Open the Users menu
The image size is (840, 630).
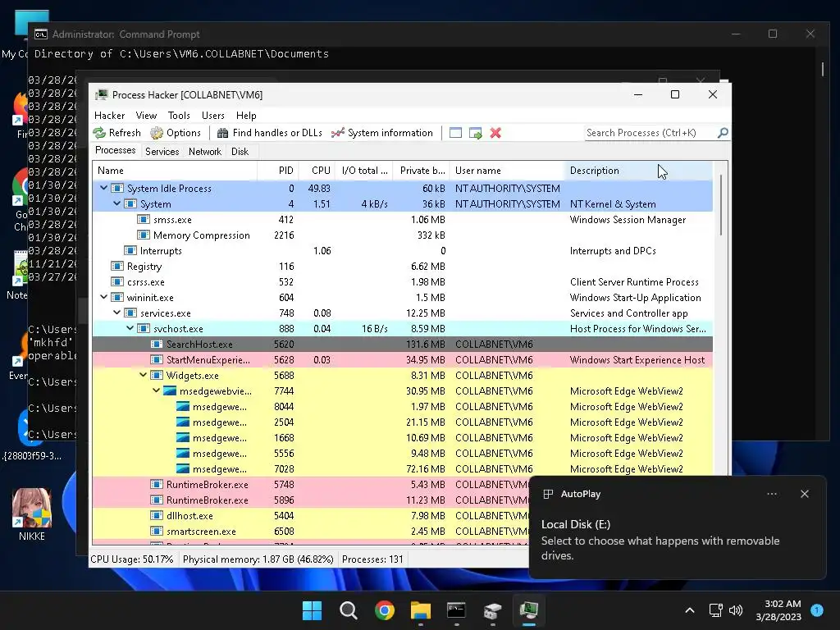tap(212, 116)
